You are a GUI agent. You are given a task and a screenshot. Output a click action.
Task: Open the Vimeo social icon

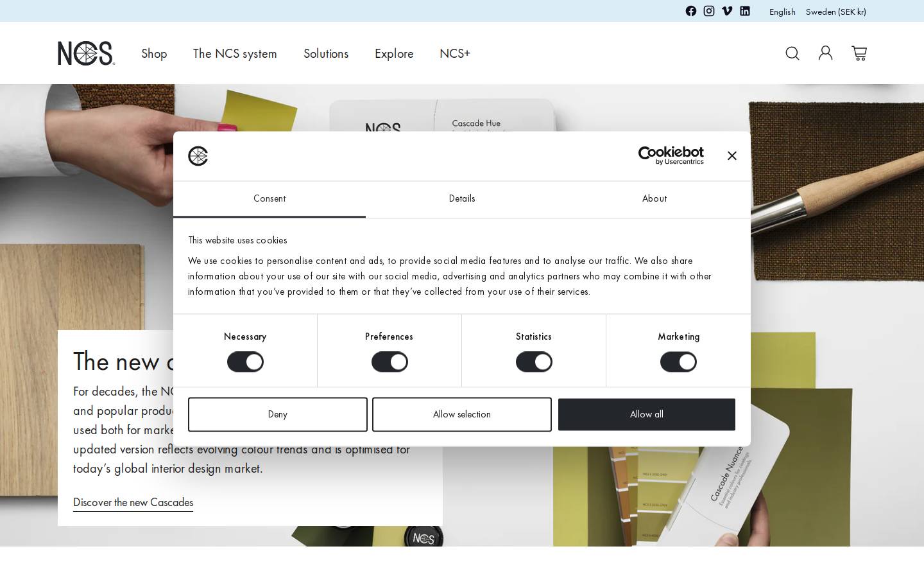[727, 11]
